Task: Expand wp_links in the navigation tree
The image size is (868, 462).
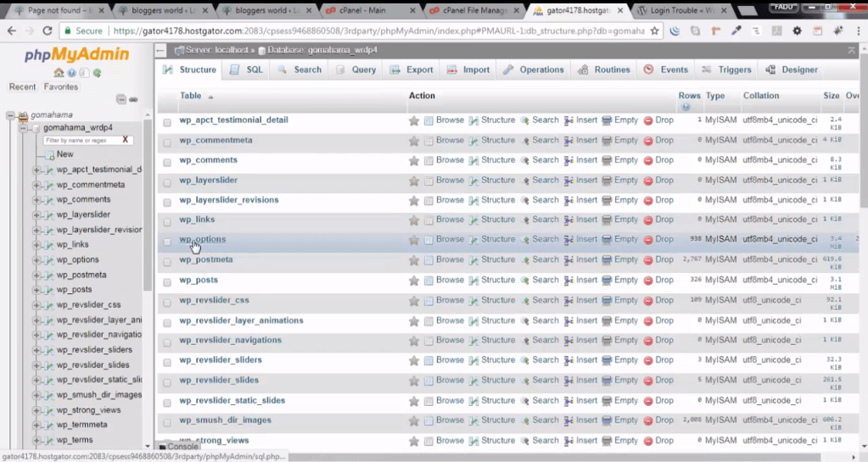Action: click(36, 244)
